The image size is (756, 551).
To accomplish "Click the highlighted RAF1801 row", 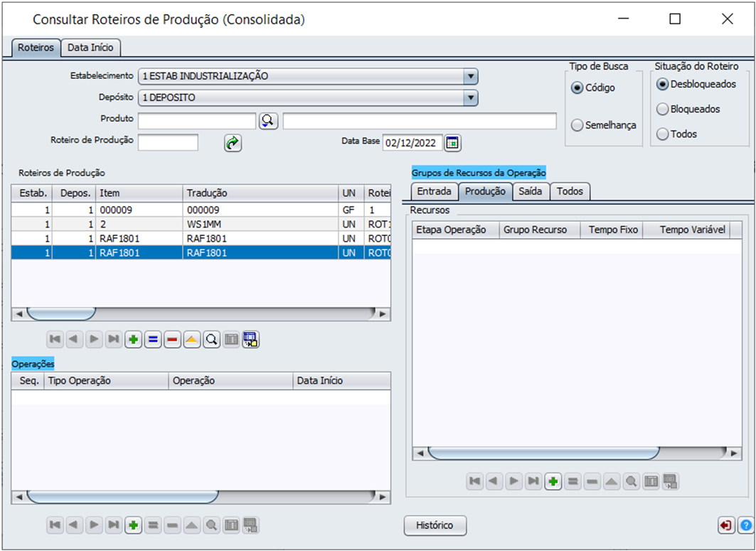I will pyautogui.click(x=201, y=252).
